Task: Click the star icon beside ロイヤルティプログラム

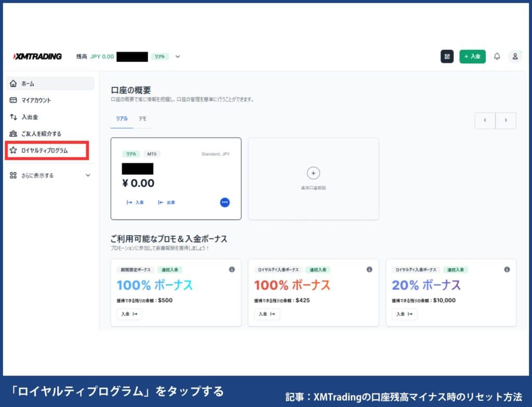Action: pos(13,150)
